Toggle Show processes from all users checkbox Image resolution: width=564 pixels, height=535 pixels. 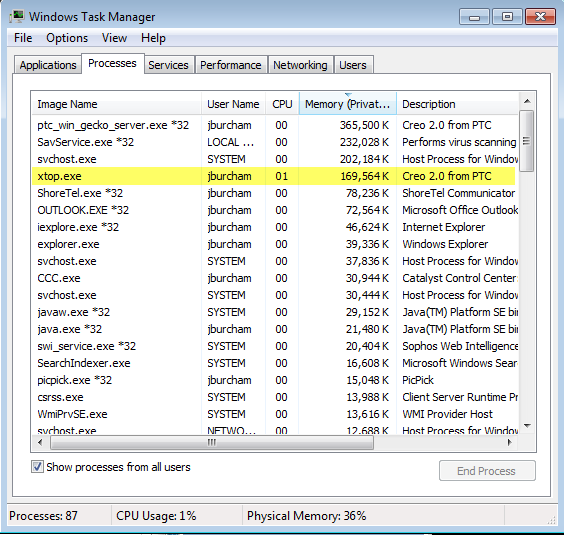point(37,467)
